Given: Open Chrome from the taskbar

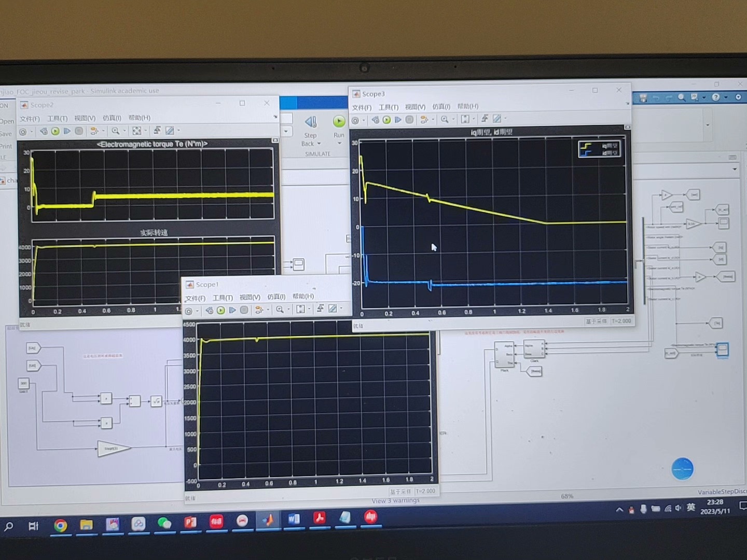Looking at the screenshot, I should pyautogui.click(x=60, y=526).
